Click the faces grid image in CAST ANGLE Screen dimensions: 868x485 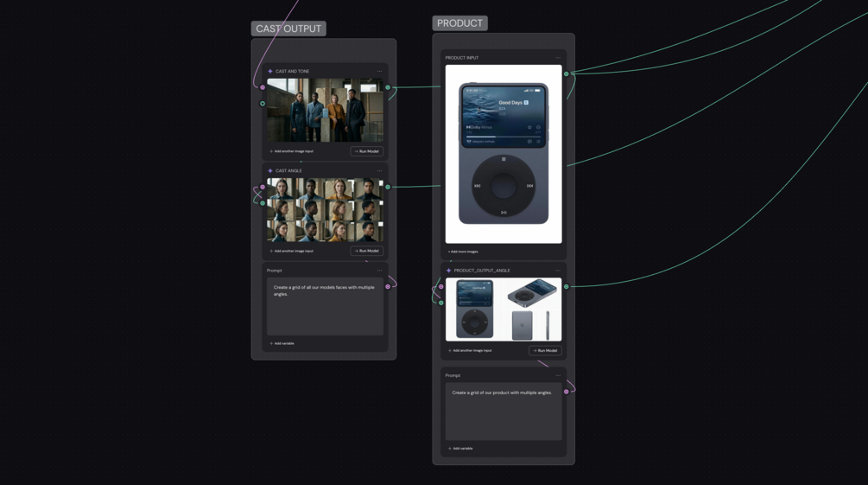point(325,209)
